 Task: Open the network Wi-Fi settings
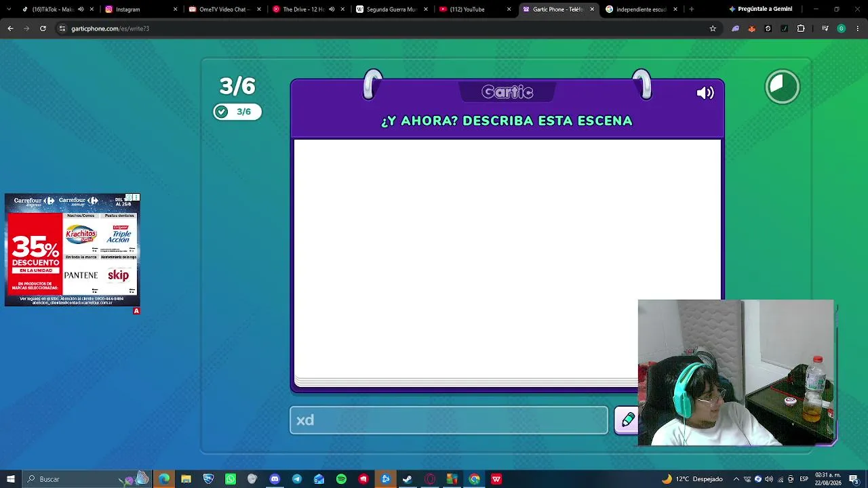pos(780,479)
